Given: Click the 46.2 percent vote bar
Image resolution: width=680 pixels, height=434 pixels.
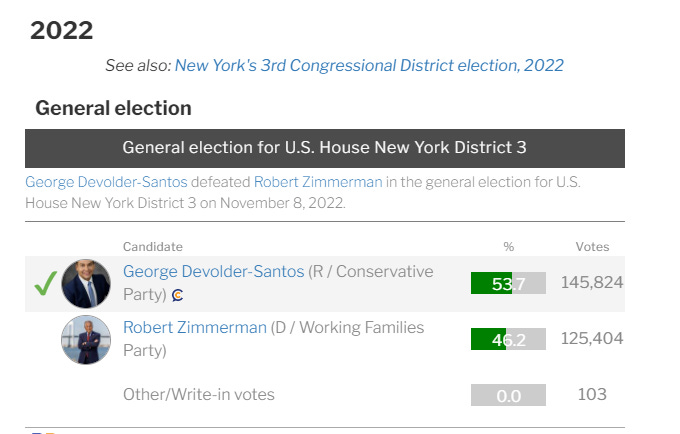Looking at the screenshot, I should click(508, 339).
